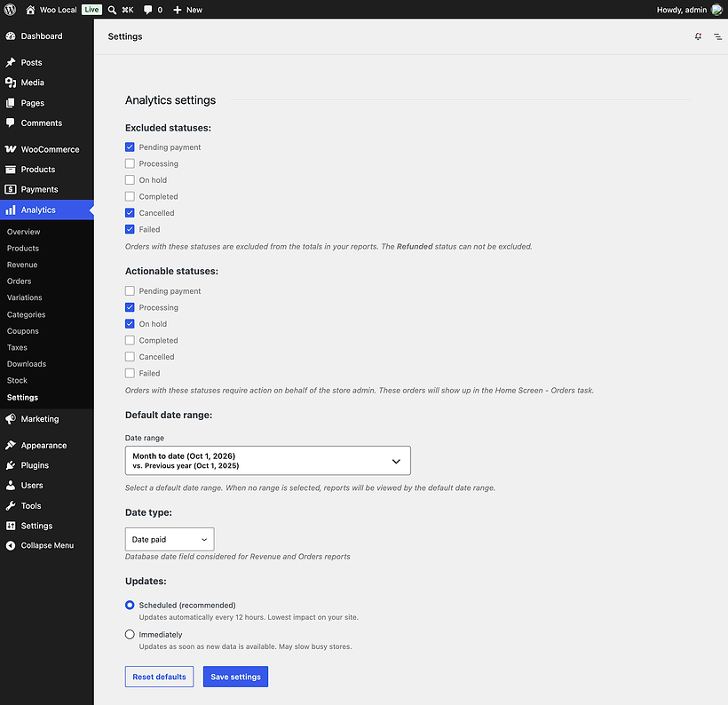Uncheck Pending payment under Excluded statuses
728x705 pixels.
point(130,147)
